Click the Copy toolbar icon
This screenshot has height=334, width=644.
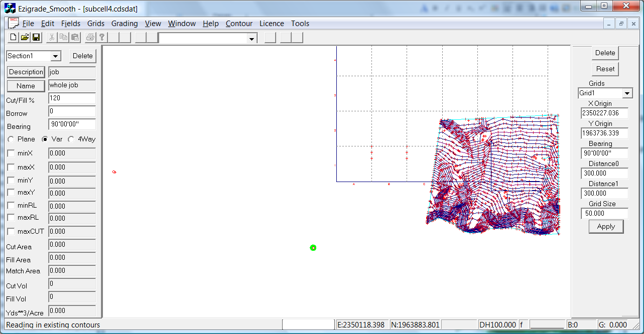point(63,38)
